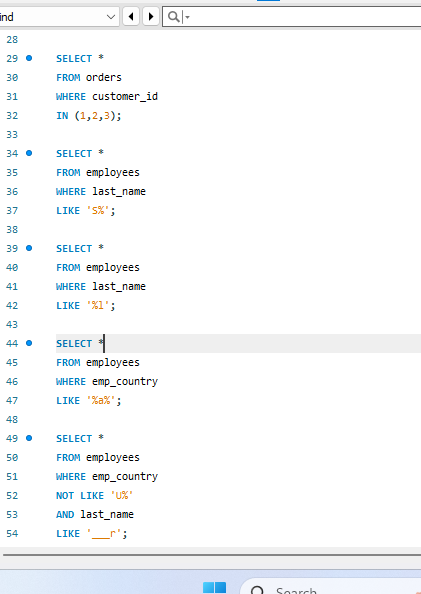Click line number 33 in gutter

[12, 135]
